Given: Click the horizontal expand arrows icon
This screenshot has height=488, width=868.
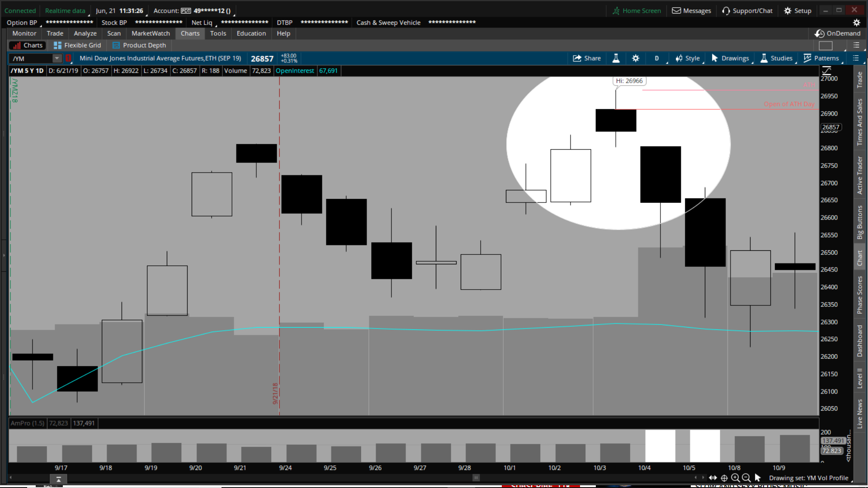Looking at the screenshot, I should pos(713,478).
